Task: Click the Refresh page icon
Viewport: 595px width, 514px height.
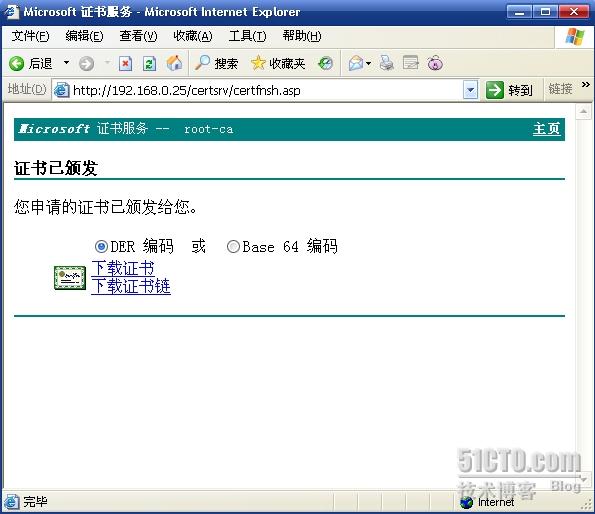Action: (150, 63)
